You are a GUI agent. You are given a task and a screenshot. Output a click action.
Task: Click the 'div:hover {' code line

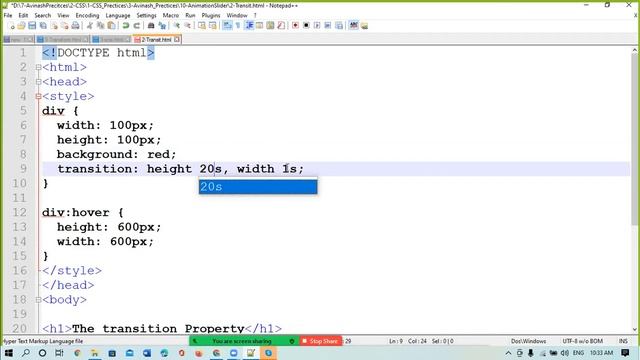[82, 212]
